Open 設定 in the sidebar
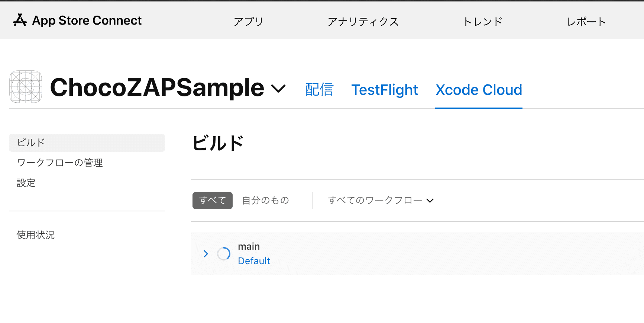Image resolution: width=644 pixels, height=323 pixels. (x=26, y=183)
